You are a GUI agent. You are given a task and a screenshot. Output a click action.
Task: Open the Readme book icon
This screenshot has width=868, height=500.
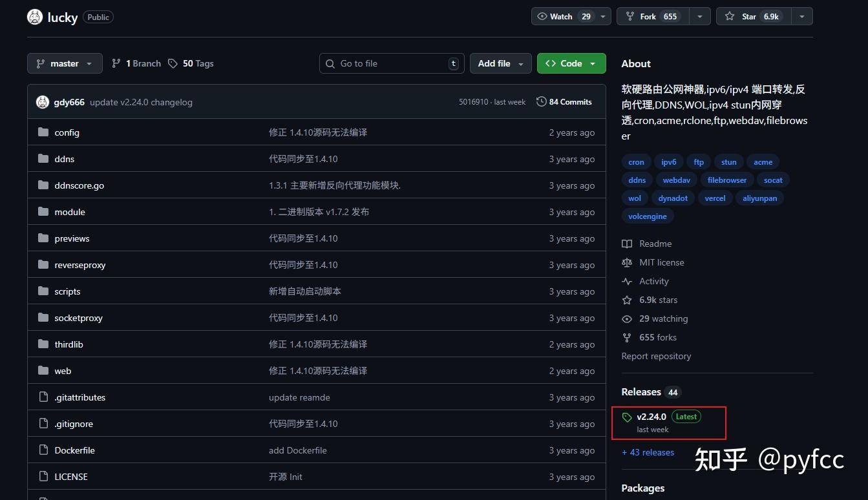coord(627,244)
